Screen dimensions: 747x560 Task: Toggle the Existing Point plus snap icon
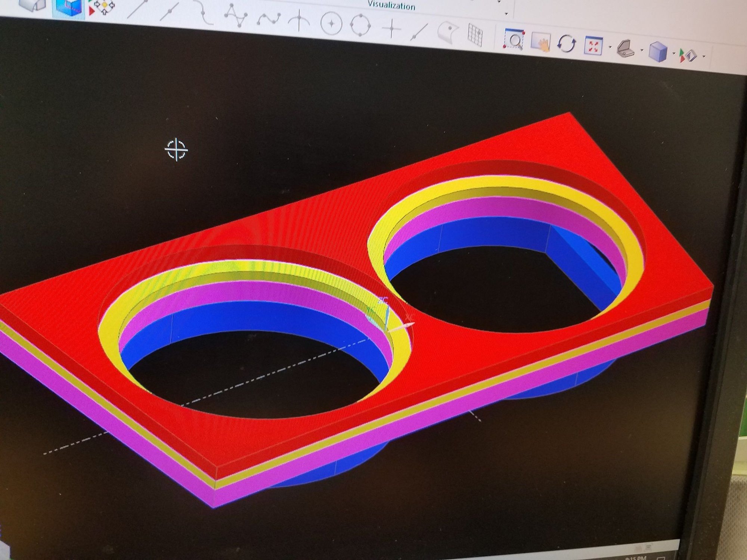click(391, 29)
